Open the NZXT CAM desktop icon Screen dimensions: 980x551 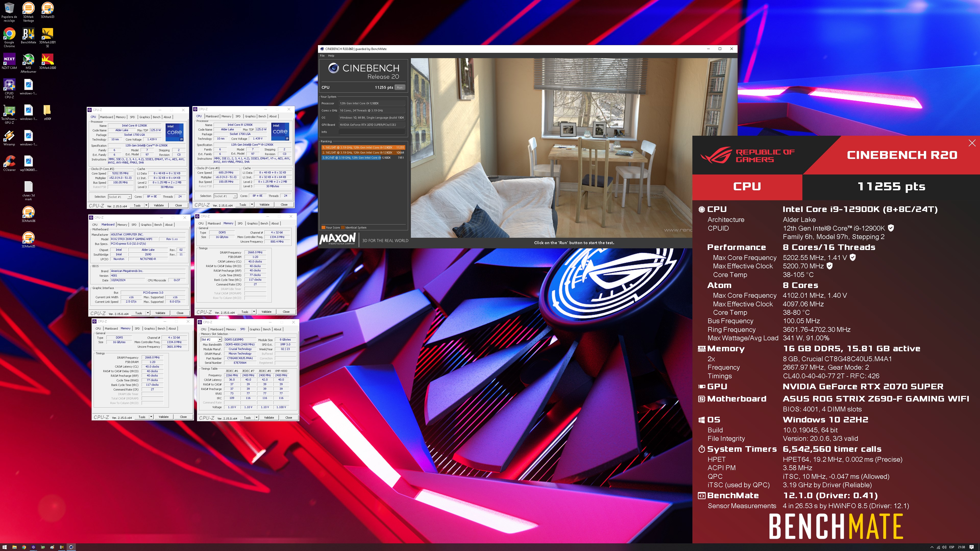point(9,61)
